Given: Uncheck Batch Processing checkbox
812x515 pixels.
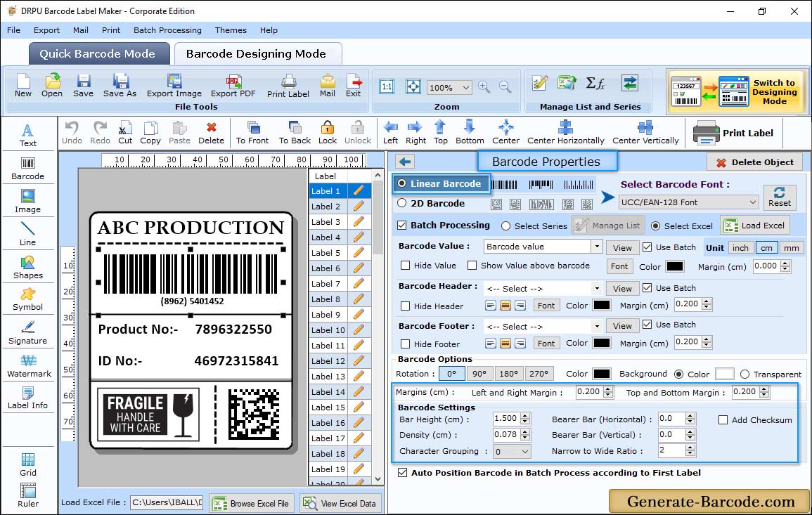Looking at the screenshot, I should point(402,225).
